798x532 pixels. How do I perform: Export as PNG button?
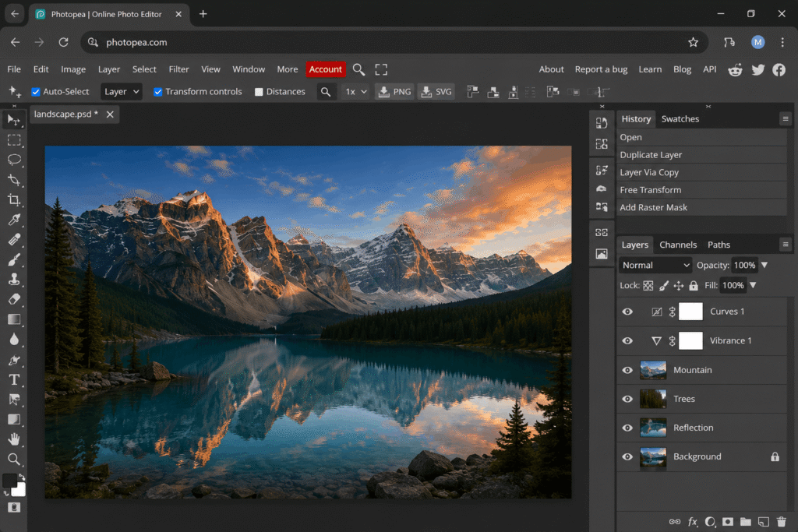(394, 92)
